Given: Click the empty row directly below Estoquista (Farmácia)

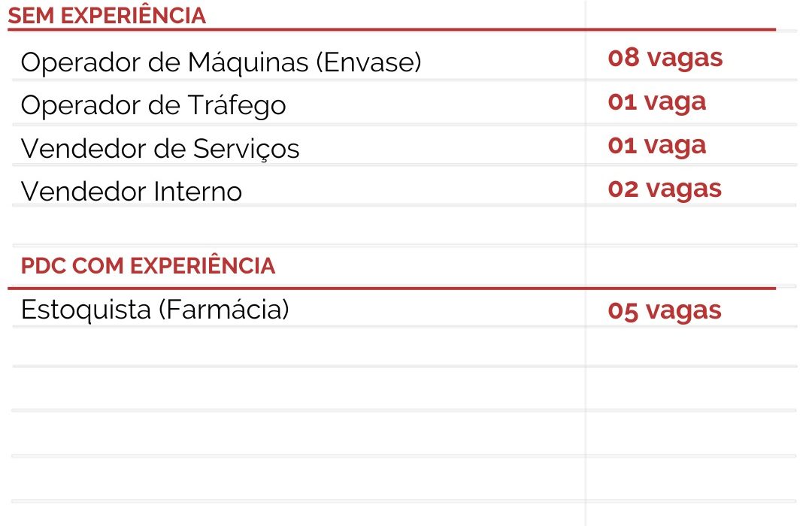Looking at the screenshot, I should tap(301, 347).
